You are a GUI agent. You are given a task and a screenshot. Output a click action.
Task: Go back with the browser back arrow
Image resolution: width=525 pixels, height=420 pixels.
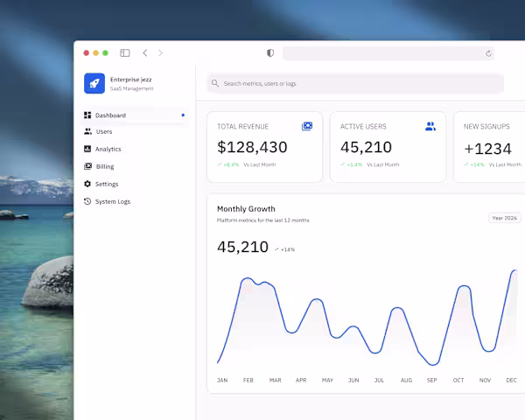click(145, 52)
